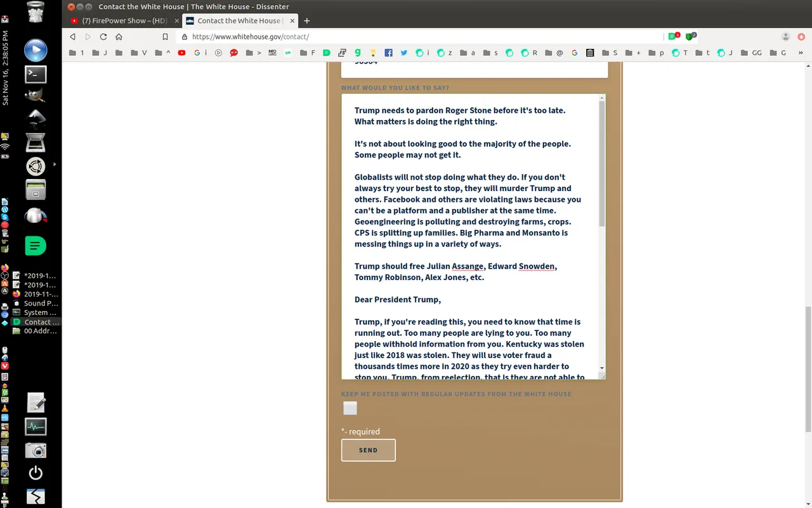Image resolution: width=812 pixels, height=508 pixels.
Task: Launch the blue media player dock icon
Action: [36, 50]
